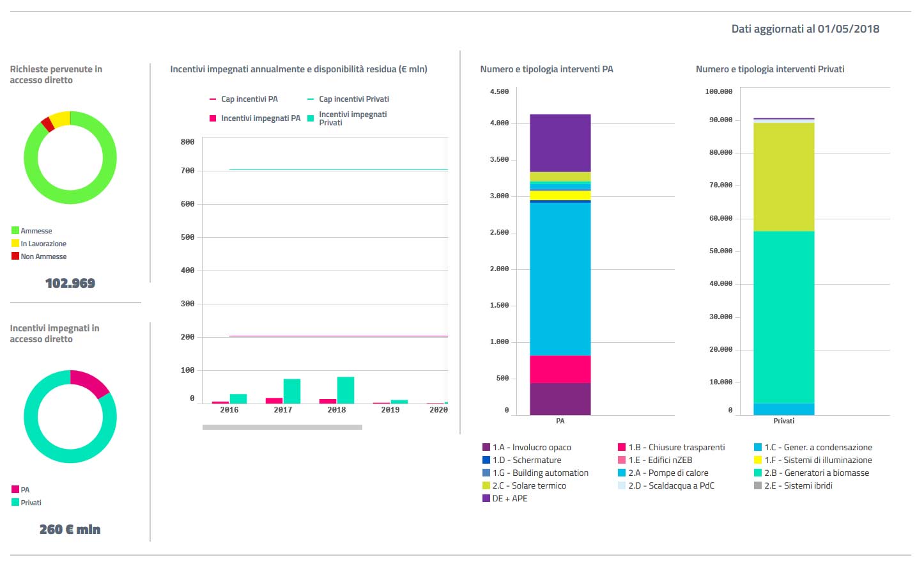924x566 pixels.
Task: Select the 1.G - Building automation legend item
Action: pos(535,473)
